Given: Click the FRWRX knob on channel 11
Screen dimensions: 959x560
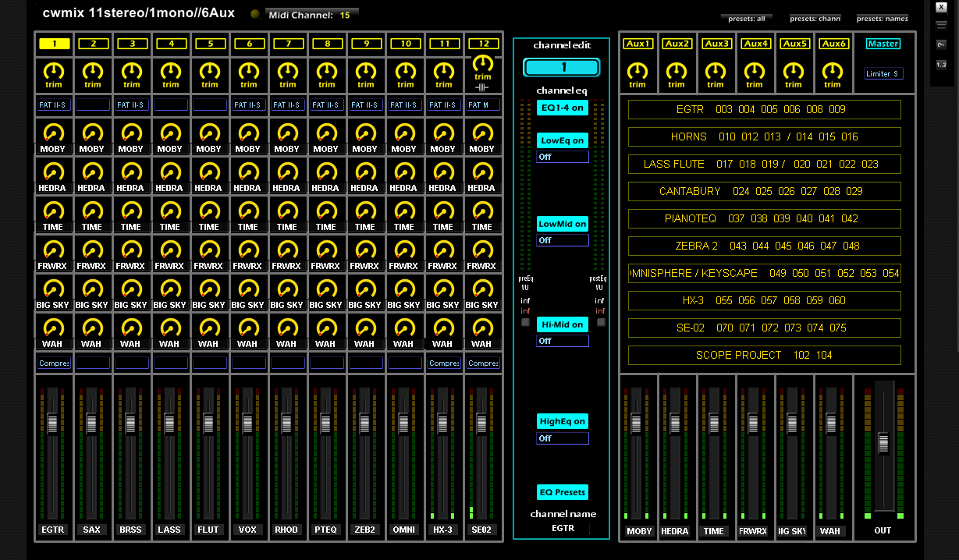Looking at the screenshot, I should pyautogui.click(x=443, y=250).
